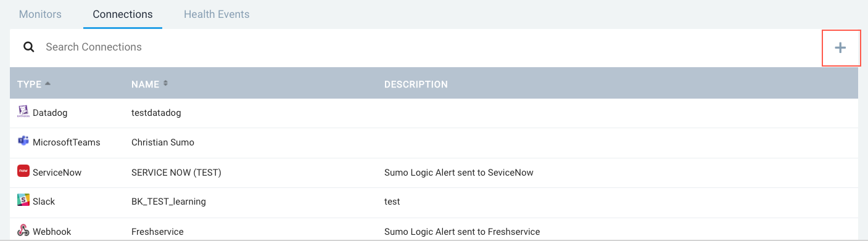Open the BK_TEST_learning connection
The height and width of the screenshot is (241, 868).
pyautogui.click(x=168, y=202)
